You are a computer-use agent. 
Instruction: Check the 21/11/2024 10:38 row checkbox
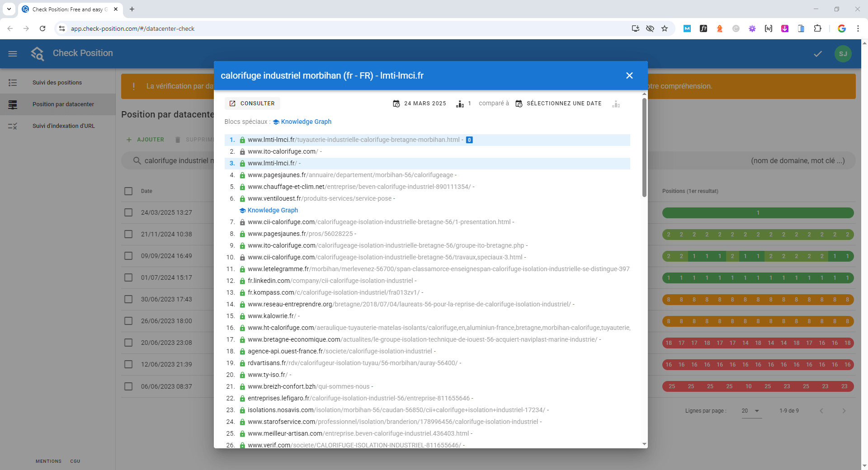click(x=128, y=234)
